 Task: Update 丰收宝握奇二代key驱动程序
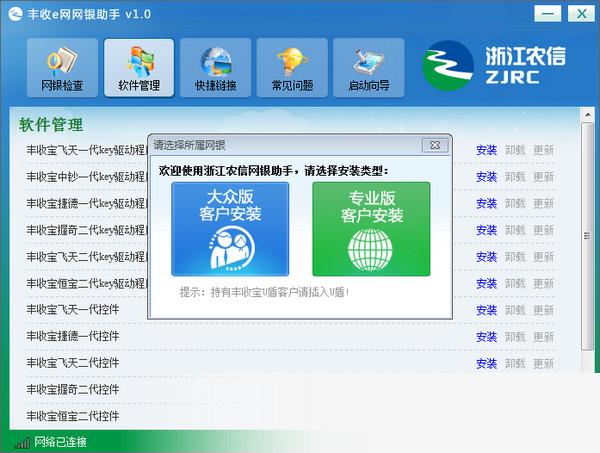(544, 230)
